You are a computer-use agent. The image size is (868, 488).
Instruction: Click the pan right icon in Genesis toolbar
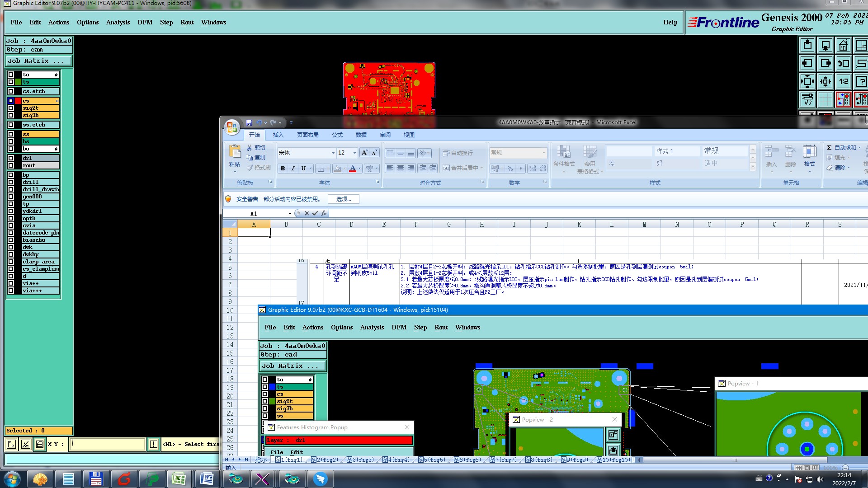(x=826, y=63)
